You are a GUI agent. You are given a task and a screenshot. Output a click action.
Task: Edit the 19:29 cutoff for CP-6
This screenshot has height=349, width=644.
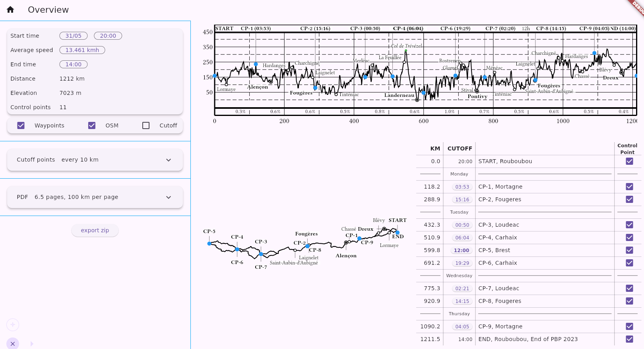(x=462, y=263)
